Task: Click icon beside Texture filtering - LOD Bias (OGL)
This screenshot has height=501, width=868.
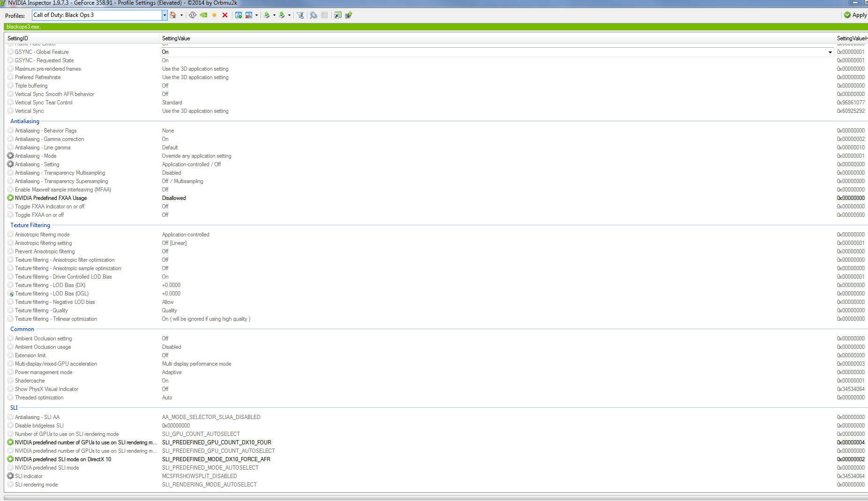Action: point(11,294)
